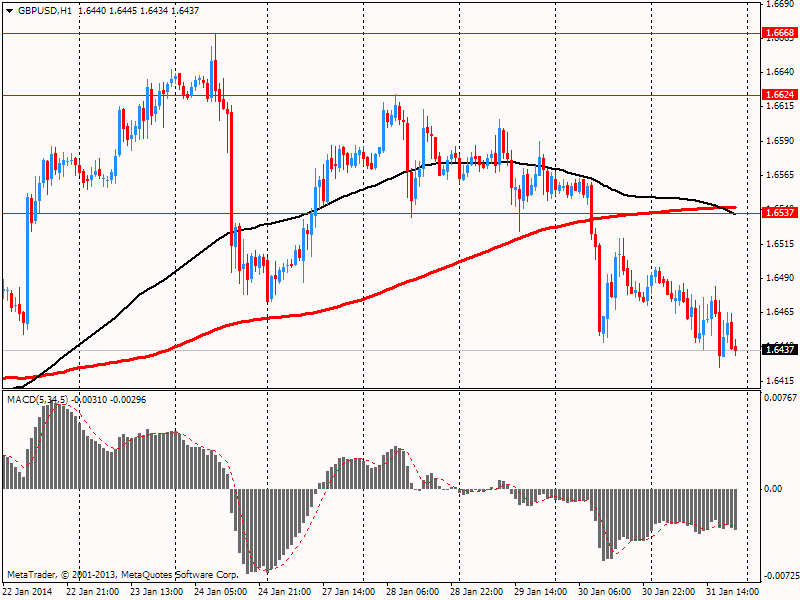Click the 1.6615 price scale value
Screen dimensions: 800x600
781,106
